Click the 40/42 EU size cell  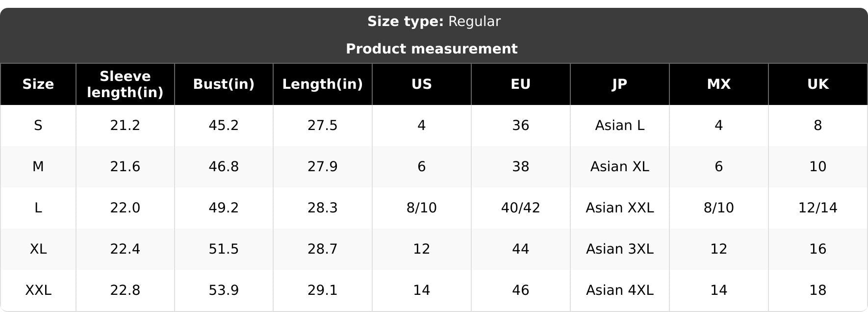pos(521,208)
